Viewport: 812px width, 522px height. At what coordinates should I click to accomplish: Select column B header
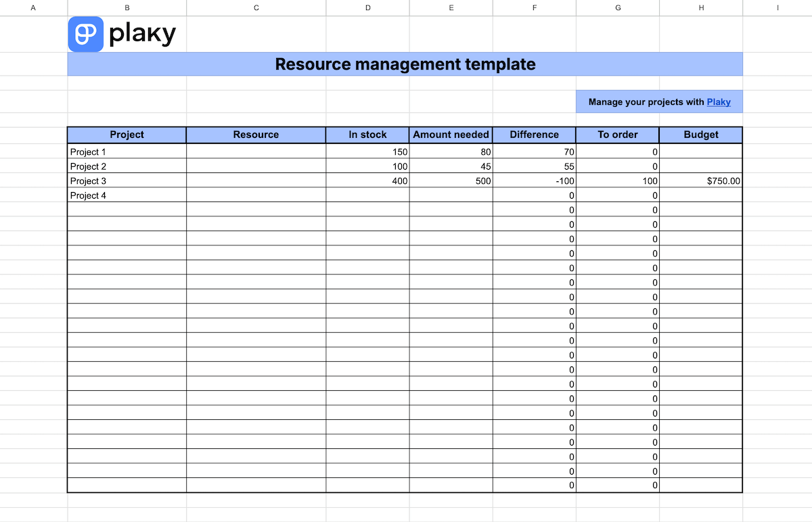[127, 7]
